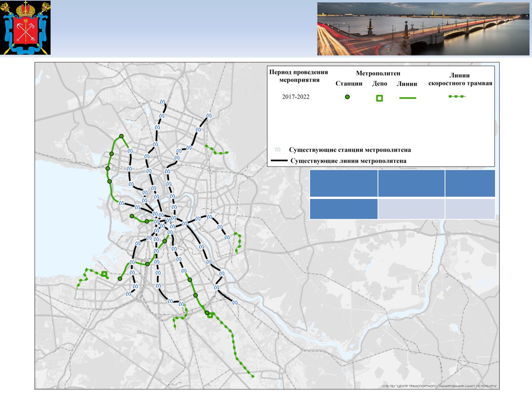Click the black existing metro line sample in the legend
Image resolution: width=532 pixels, height=399 pixels.
click(279, 161)
